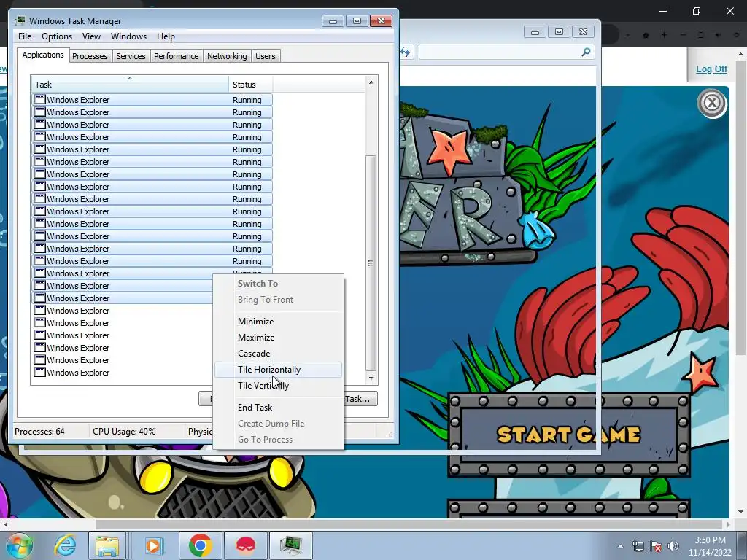The height and width of the screenshot is (560, 747).
Task: Open the Help menu in Task Manager
Action: pyautogui.click(x=166, y=36)
